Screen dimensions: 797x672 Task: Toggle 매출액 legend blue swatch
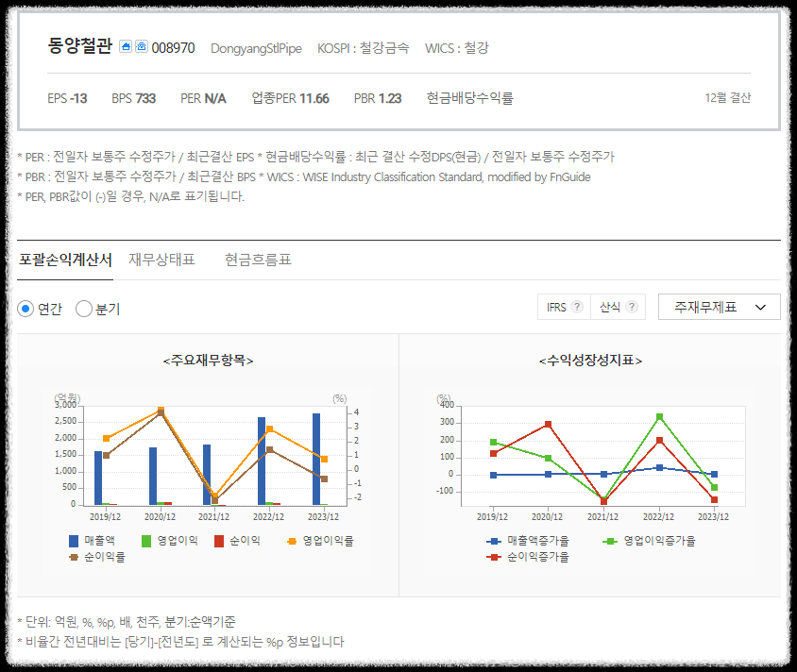[74, 541]
